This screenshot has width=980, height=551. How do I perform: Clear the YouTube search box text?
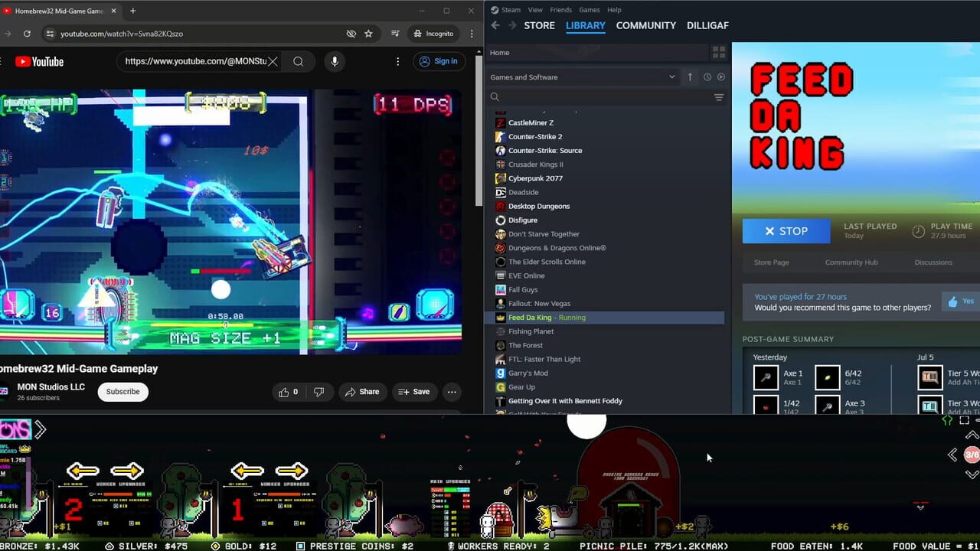tap(273, 61)
